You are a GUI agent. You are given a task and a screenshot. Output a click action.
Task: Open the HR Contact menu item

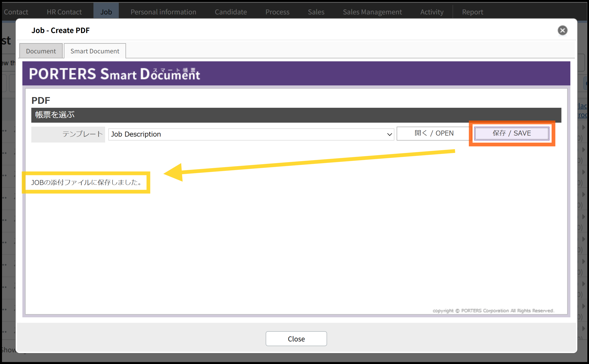[x=64, y=12]
